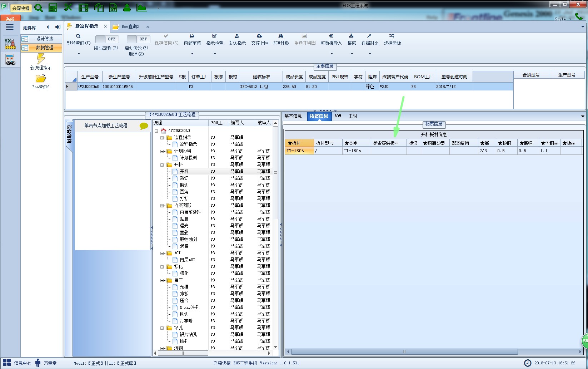Click MI数据导入 import icon
This screenshot has height=369, width=588.
pyautogui.click(x=331, y=36)
